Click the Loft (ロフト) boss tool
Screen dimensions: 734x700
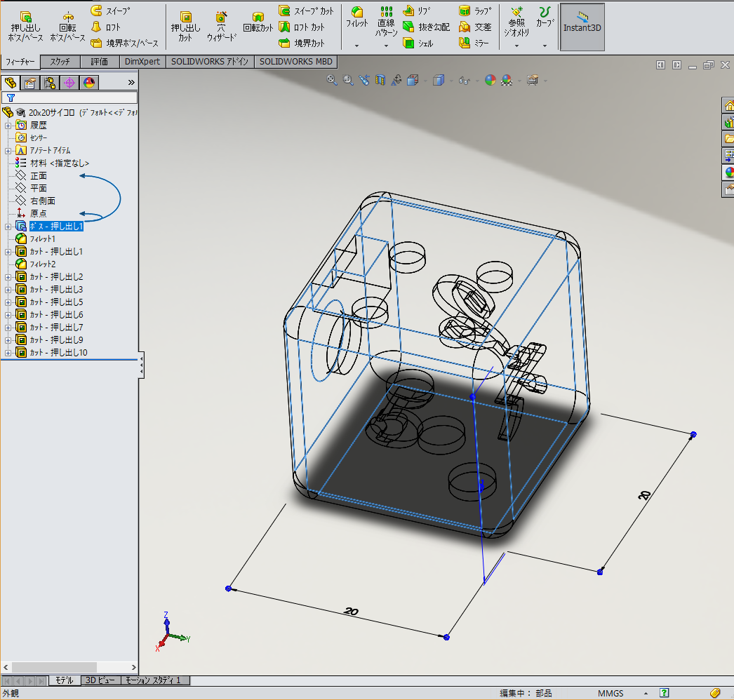(106, 27)
